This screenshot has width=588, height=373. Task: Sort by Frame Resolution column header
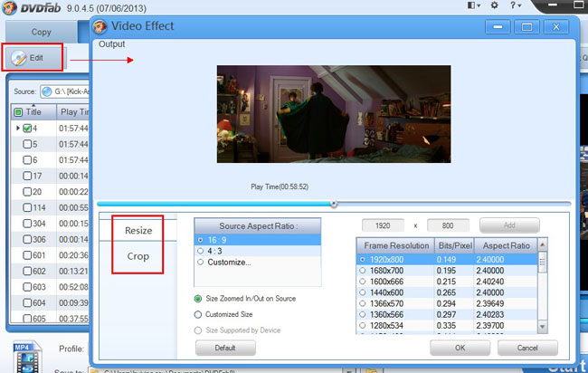click(396, 245)
